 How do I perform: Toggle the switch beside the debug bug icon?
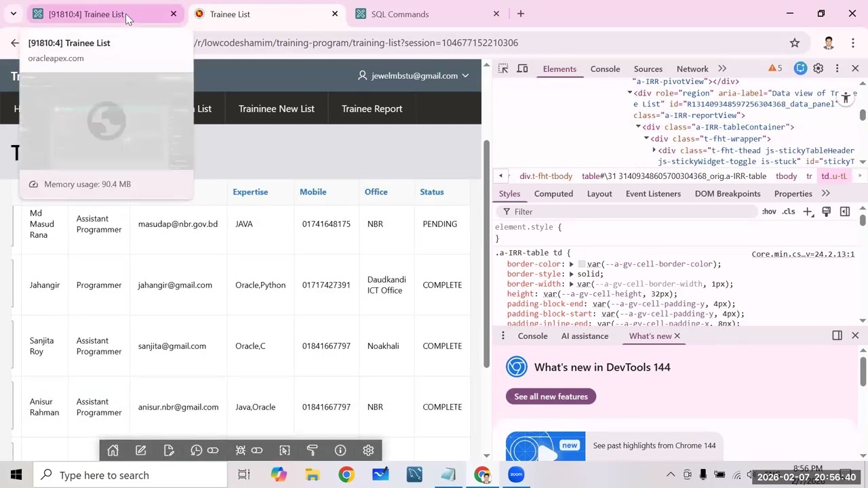(257, 451)
